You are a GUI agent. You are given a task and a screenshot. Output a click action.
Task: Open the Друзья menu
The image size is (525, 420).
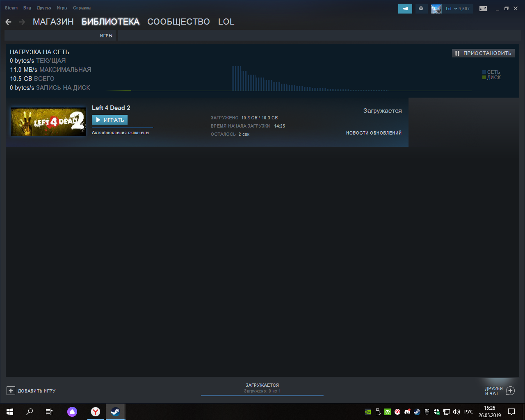44,8
